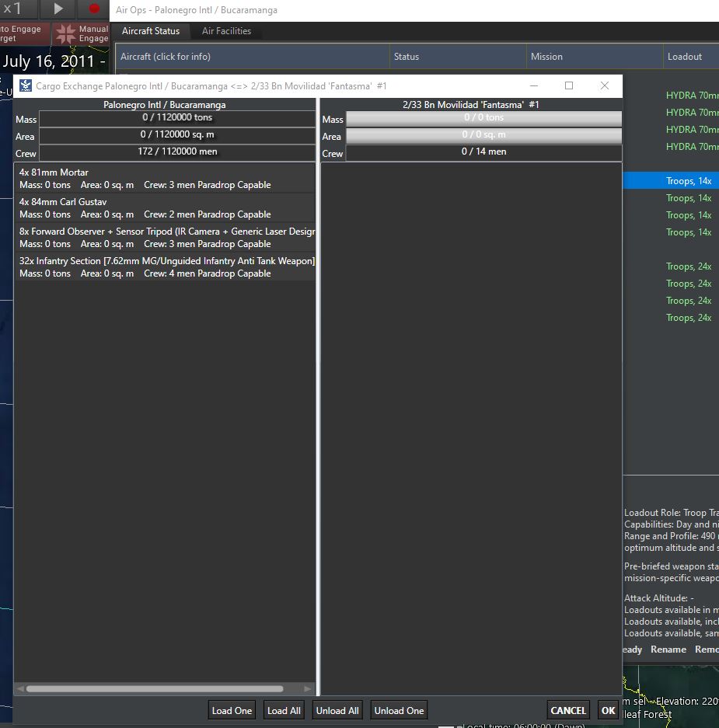Screen dimensions: 719x728
Task: Select the first HYDRA 70mm loadout row
Action: pos(692,96)
